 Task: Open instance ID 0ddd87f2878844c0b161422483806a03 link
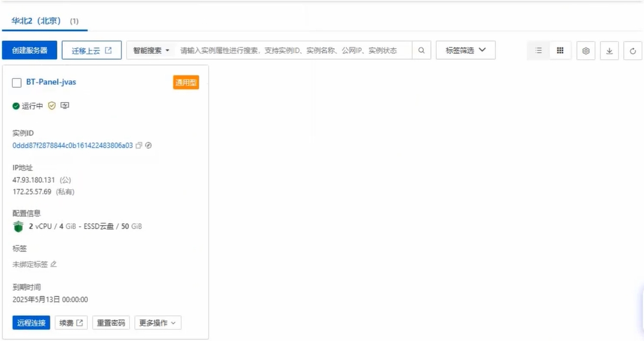pos(73,146)
